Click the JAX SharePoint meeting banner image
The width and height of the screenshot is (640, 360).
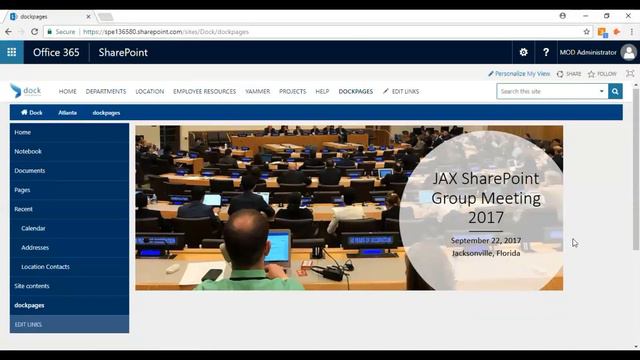[x=349, y=208]
